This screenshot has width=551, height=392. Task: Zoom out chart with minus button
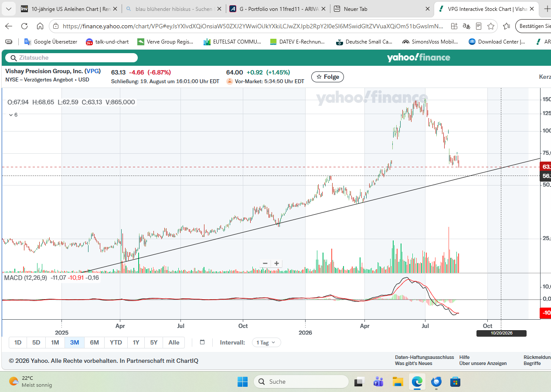click(265, 264)
